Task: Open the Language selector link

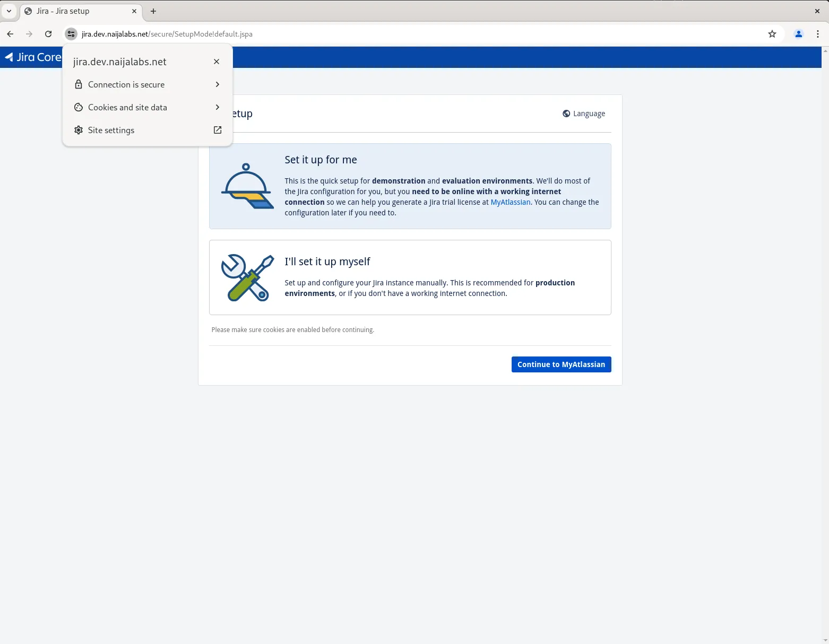Action: pyautogui.click(x=584, y=114)
